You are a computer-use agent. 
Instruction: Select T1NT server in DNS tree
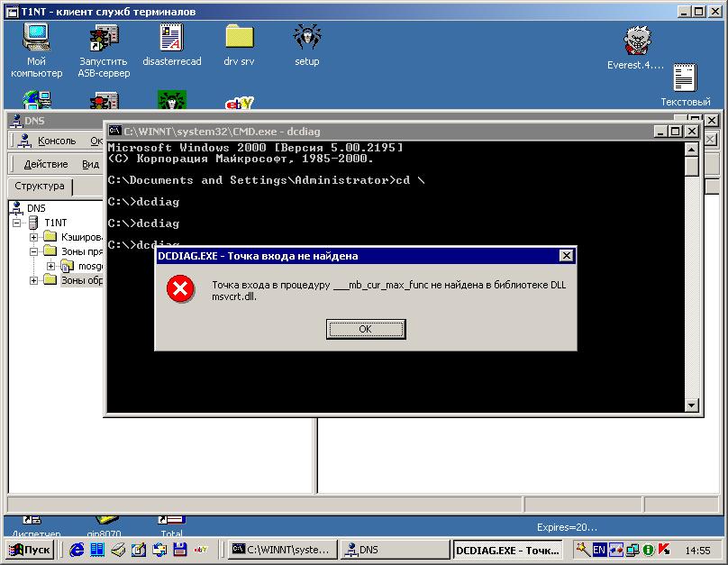(55, 223)
